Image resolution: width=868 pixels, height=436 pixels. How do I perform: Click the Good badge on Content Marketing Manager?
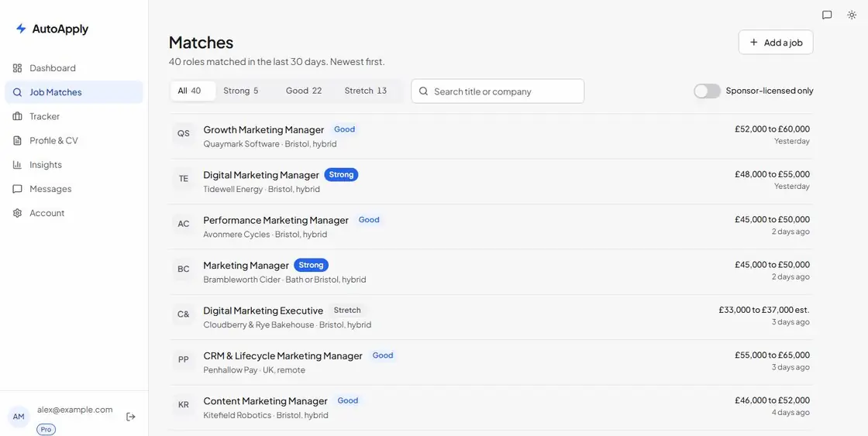348,400
